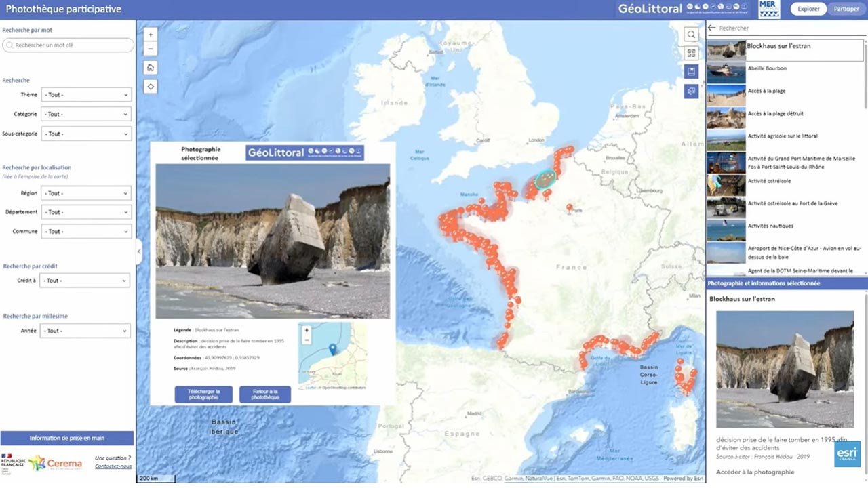
Task: Open the basemap gallery grid icon
Action: pos(691,54)
